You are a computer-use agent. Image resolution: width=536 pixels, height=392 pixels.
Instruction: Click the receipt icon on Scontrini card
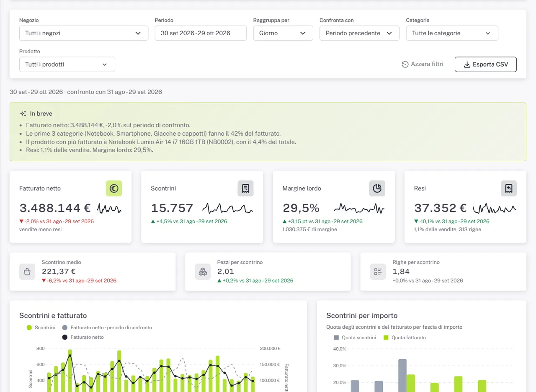tap(245, 188)
